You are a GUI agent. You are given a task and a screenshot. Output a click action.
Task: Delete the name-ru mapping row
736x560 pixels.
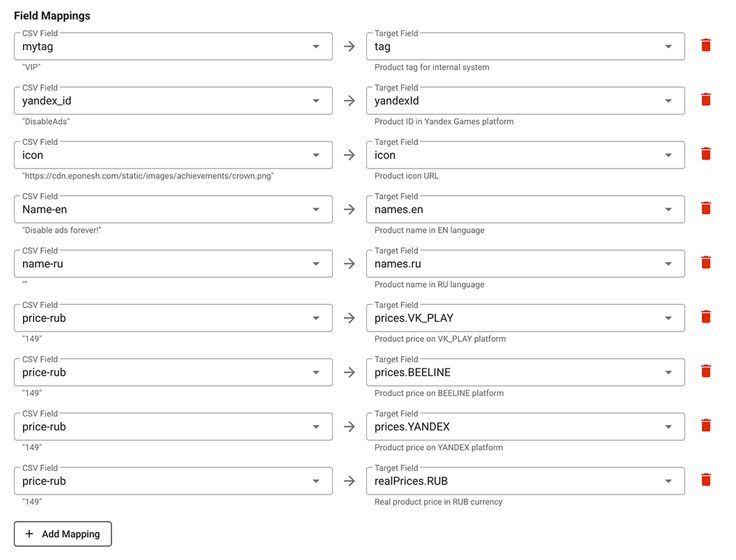(x=705, y=263)
